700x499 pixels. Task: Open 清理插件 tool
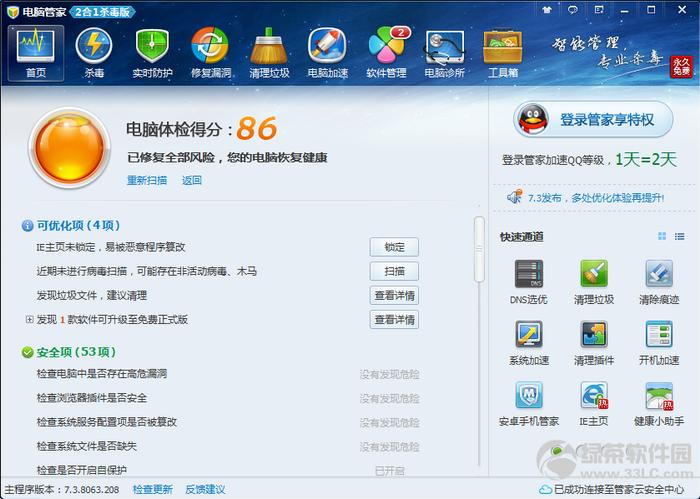click(594, 343)
